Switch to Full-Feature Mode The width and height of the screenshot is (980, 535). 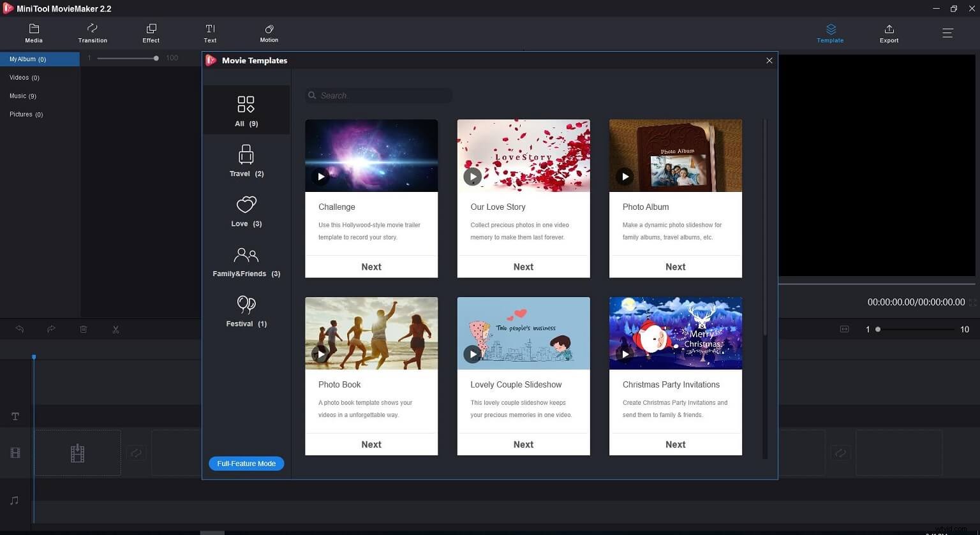[246, 464]
